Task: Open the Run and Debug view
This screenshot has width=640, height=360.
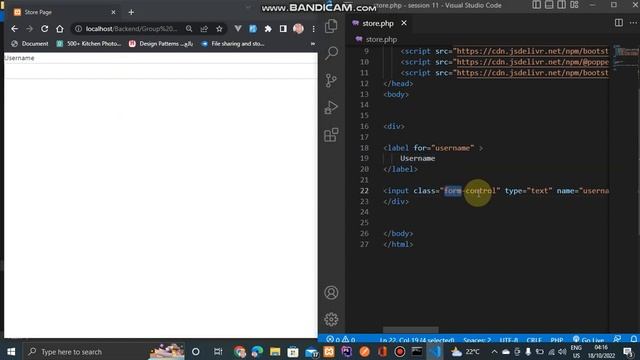Action: 331,107
